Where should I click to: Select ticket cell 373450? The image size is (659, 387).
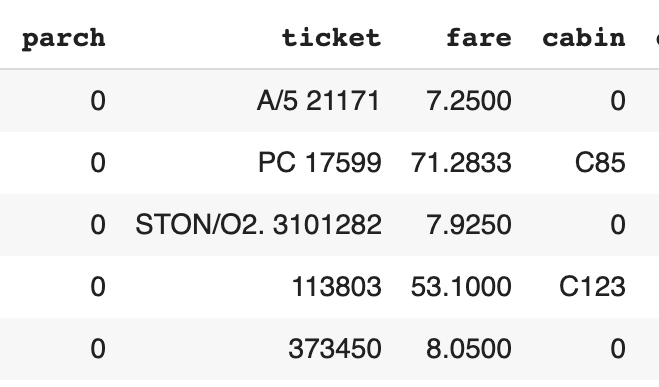335,349
